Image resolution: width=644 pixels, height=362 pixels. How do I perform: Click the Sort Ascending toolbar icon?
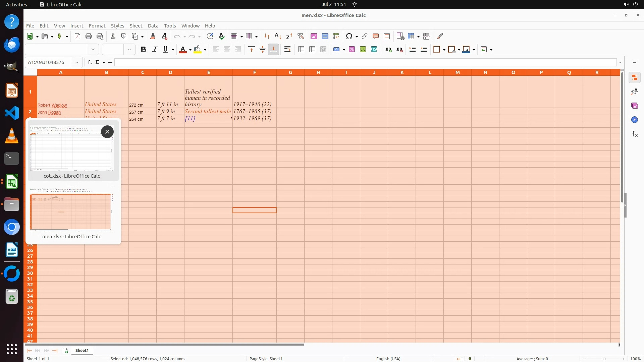(x=278, y=36)
